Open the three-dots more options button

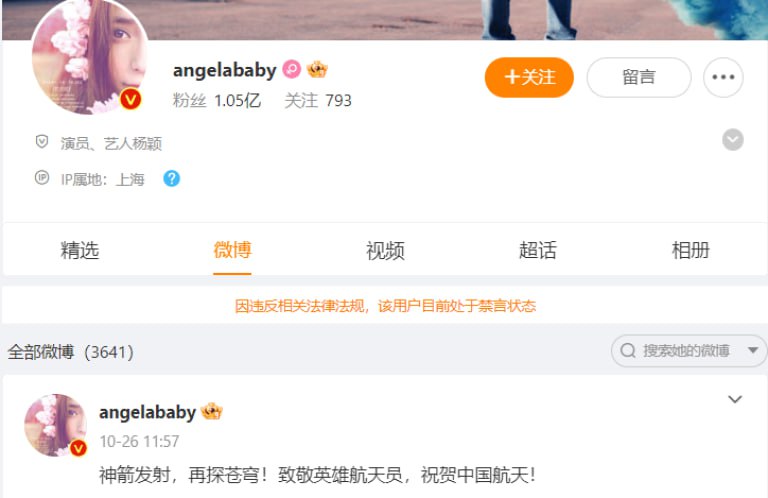(723, 77)
